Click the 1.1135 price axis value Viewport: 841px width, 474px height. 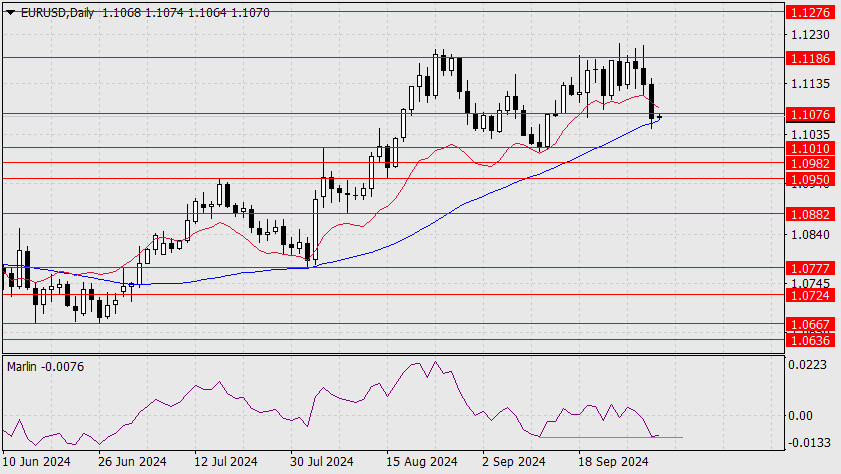pos(810,84)
